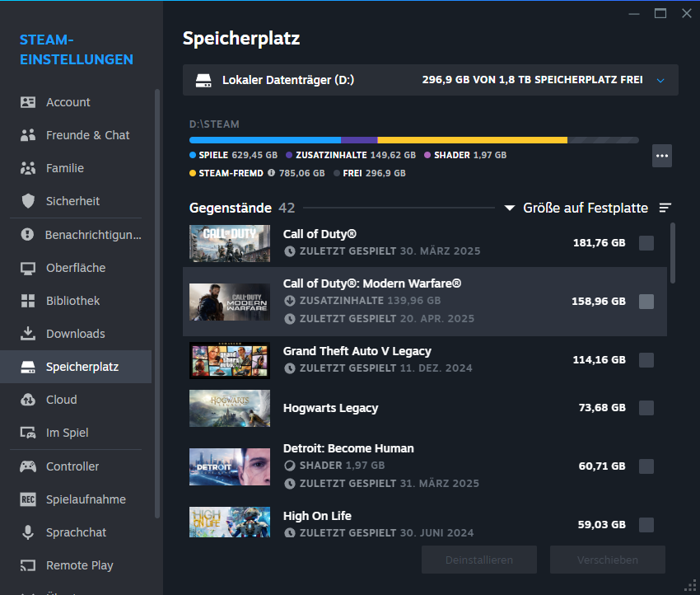Click the Im Spiel overlay icon

pyautogui.click(x=28, y=433)
